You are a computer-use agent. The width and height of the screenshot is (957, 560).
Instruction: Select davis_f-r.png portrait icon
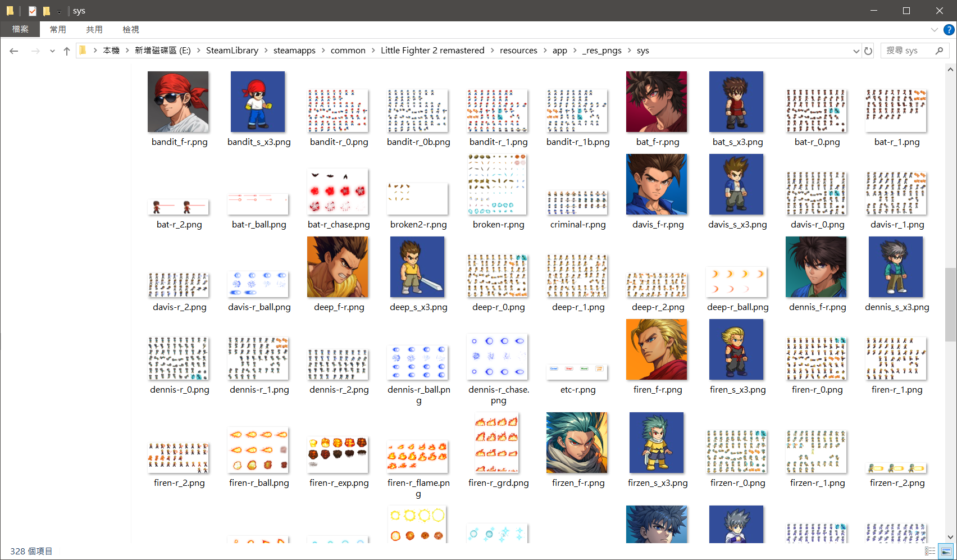[x=657, y=184]
